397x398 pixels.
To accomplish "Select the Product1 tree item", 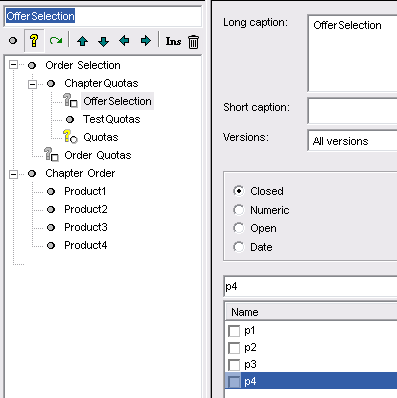I will (x=85, y=191).
